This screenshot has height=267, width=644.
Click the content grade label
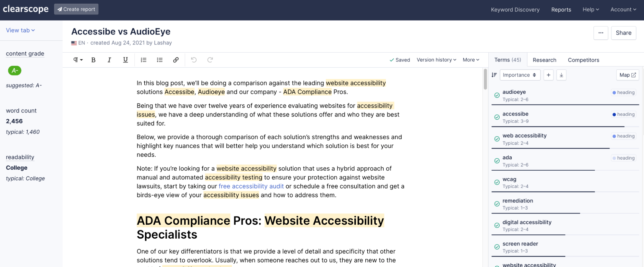[25, 54]
